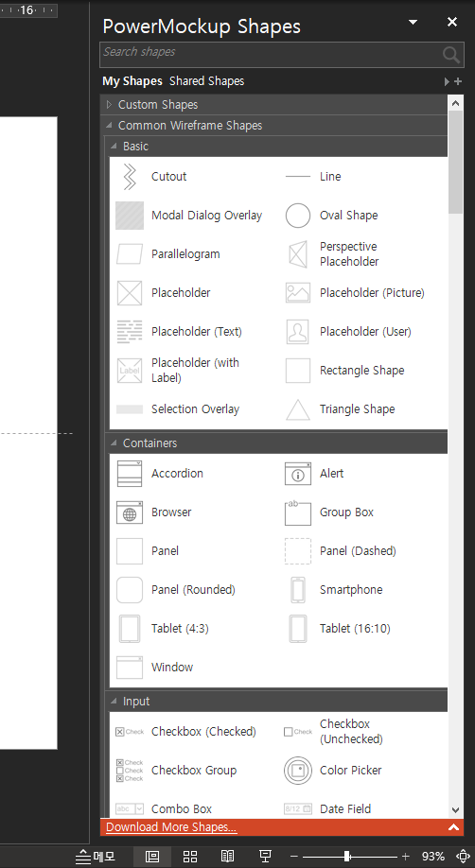Screen dimensions: 475x868
Task: Add a new shape category with plus
Action: (458, 81)
